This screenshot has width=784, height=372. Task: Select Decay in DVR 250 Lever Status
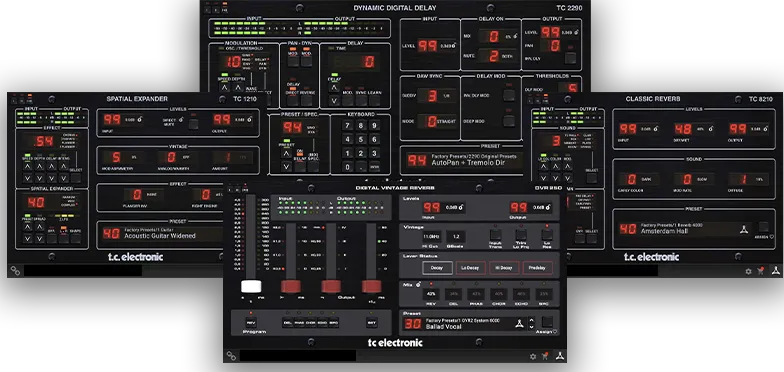437,268
